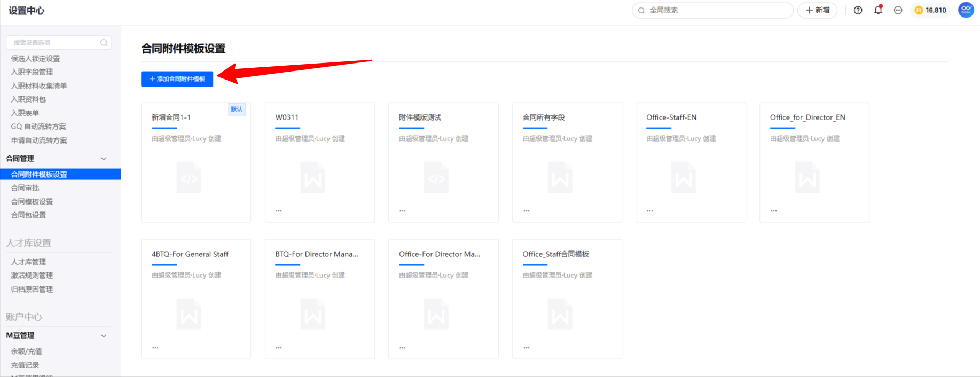This screenshot has height=377, width=980.
Task: Open GO 自动流转方案 in sidebar
Action: click(x=38, y=127)
